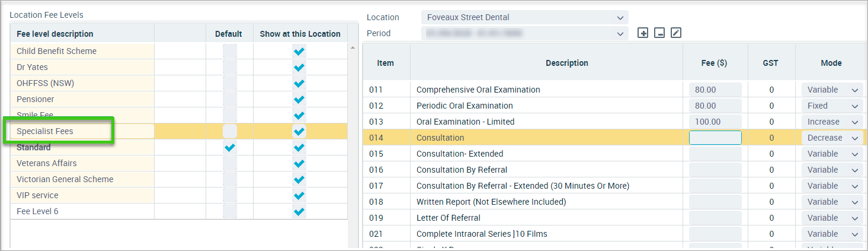
Task: Click the Fee ($) column header
Action: [x=714, y=63]
